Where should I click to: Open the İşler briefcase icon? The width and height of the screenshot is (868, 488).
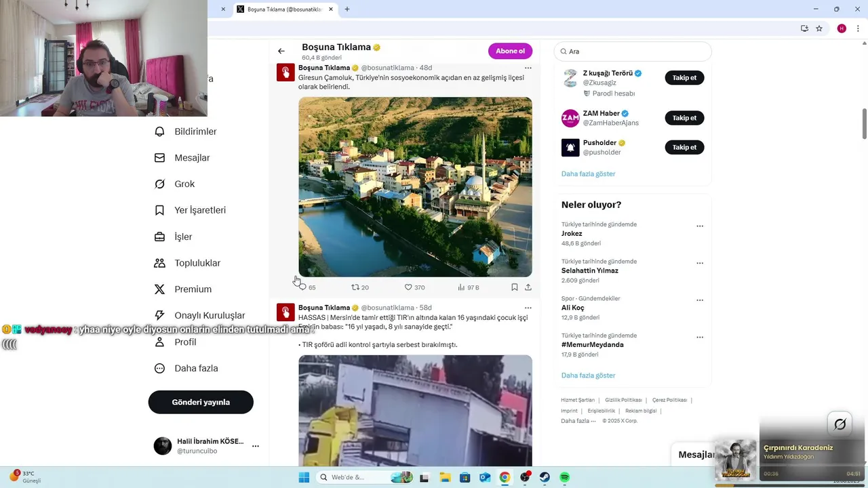pyautogui.click(x=159, y=237)
